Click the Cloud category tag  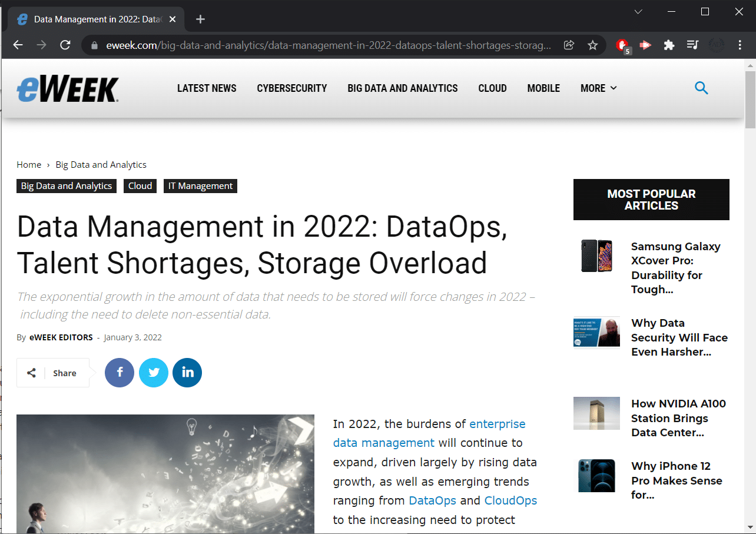(x=140, y=186)
